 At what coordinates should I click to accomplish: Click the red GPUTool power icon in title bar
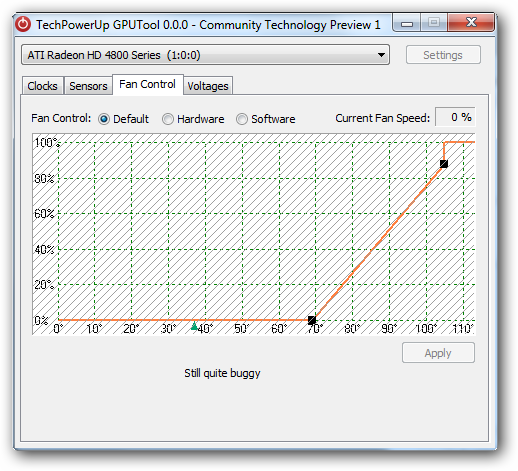[23, 24]
